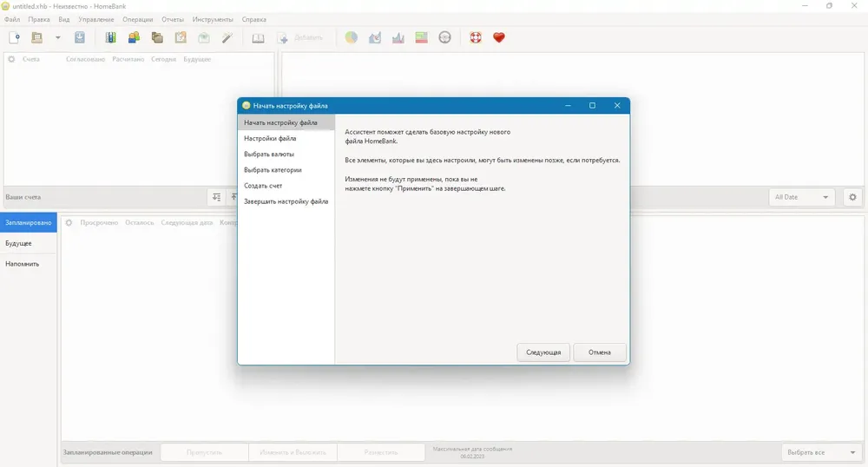Click the red heart Donate icon
Screen dimensions: 868x467
499,37
